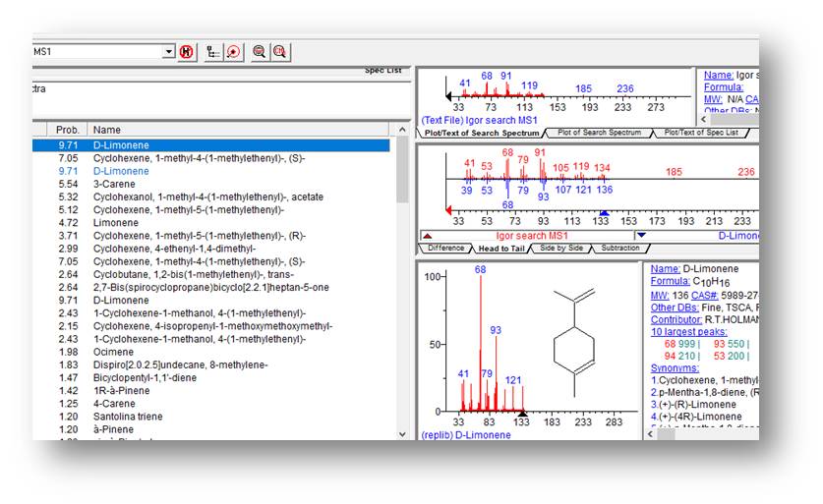Click Formula: link in top search spectrum panel
Viewport: 823px width, 504px height.
point(724,87)
